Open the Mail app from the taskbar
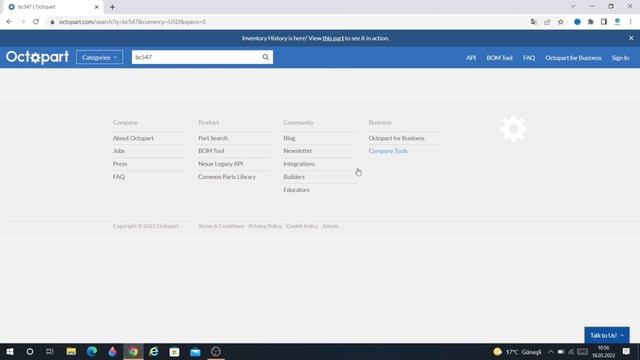The width and height of the screenshot is (640, 360). pos(195,351)
